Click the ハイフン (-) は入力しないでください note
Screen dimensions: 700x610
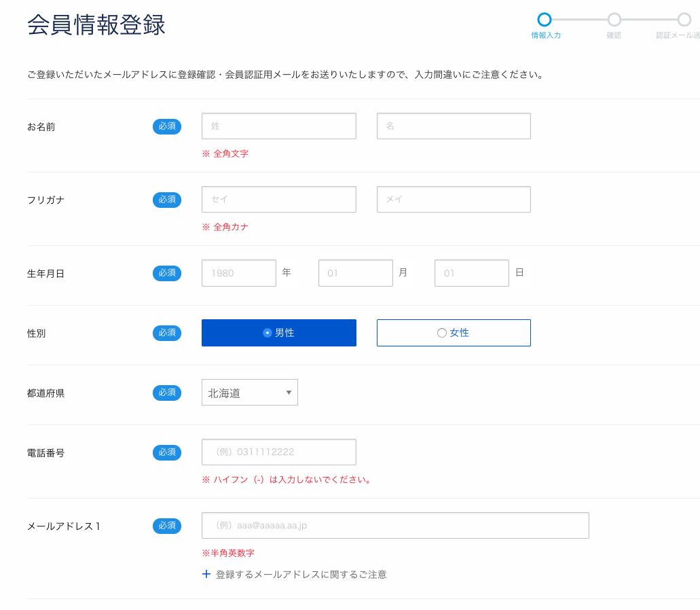pos(286,480)
